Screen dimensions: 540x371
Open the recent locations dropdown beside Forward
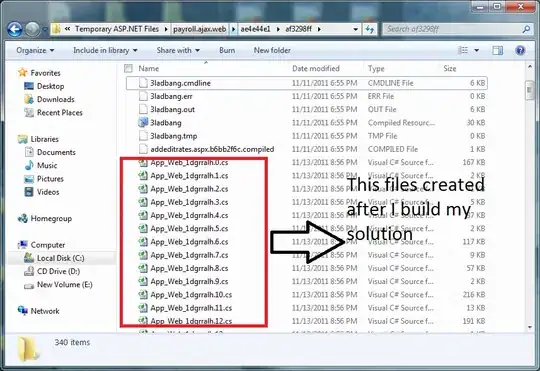pyautogui.click(x=45, y=30)
